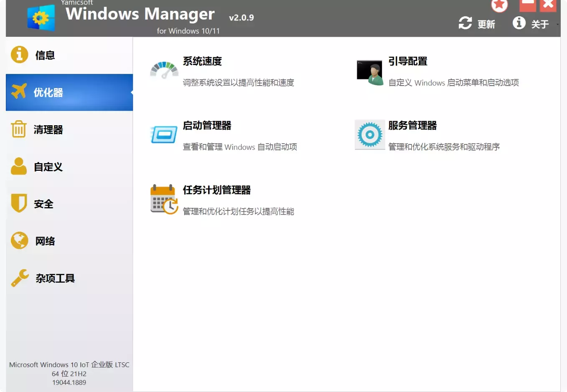Click the Windows version text at bottom left
567x392 pixels.
coord(69,373)
